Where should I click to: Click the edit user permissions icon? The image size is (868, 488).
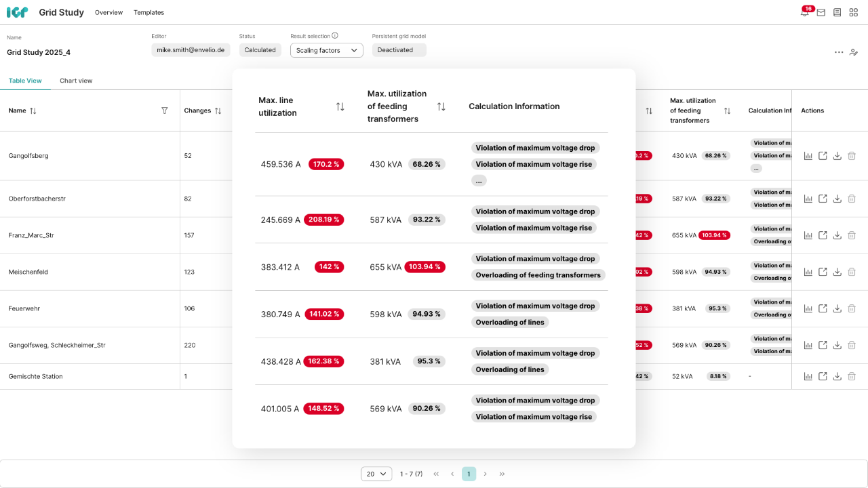(854, 52)
